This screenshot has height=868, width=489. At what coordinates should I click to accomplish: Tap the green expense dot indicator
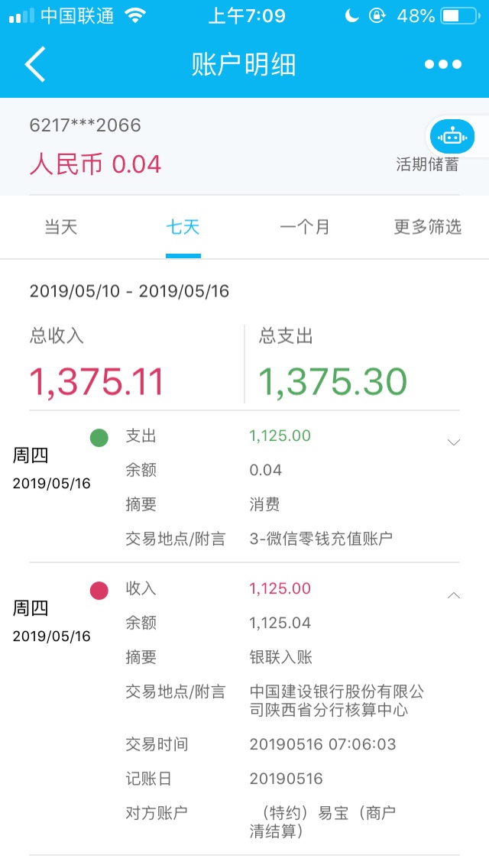click(x=99, y=438)
